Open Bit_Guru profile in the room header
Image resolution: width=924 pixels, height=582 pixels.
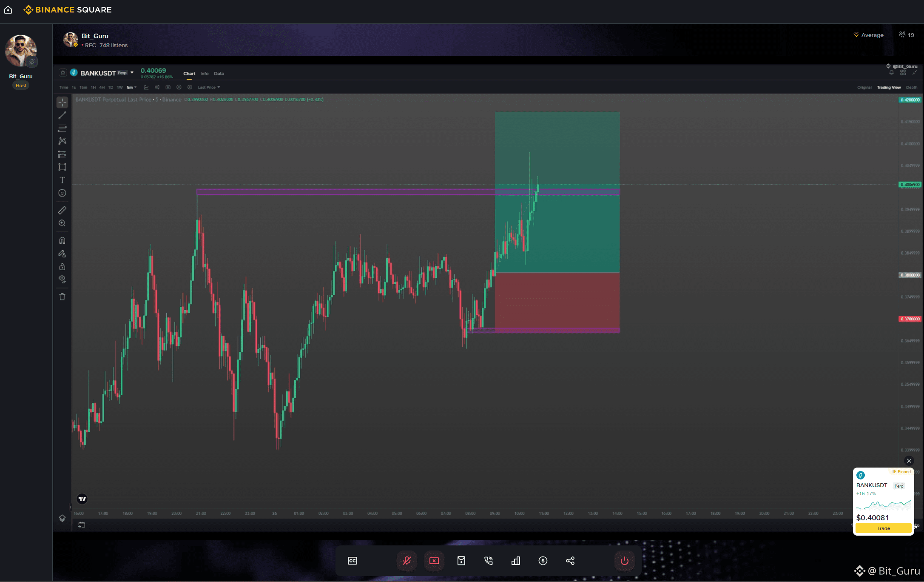tap(71, 40)
